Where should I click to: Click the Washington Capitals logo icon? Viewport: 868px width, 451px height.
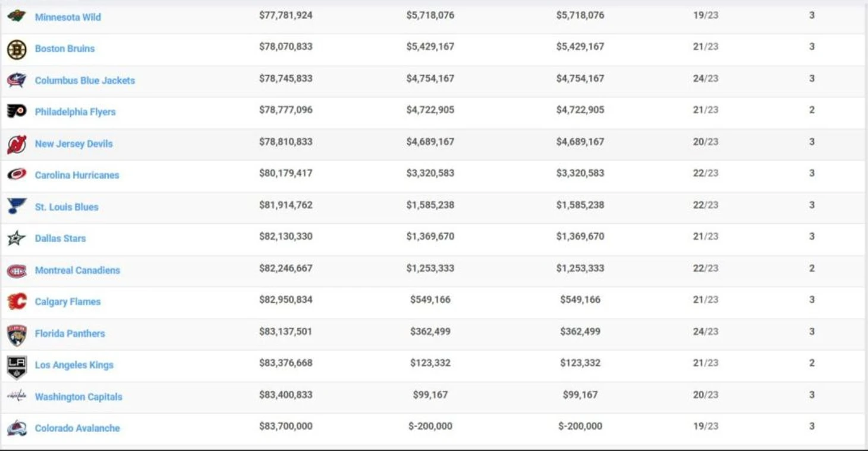17,396
